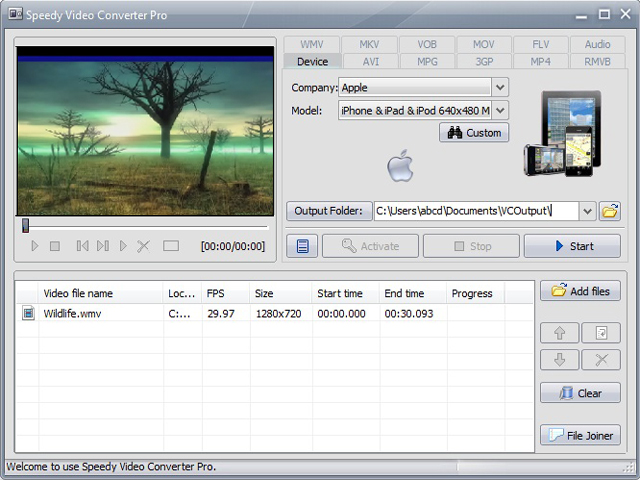Open the Audio format tab
This screenshot has height=480, width=640.
pyautogui.click(x=597, y=45)
